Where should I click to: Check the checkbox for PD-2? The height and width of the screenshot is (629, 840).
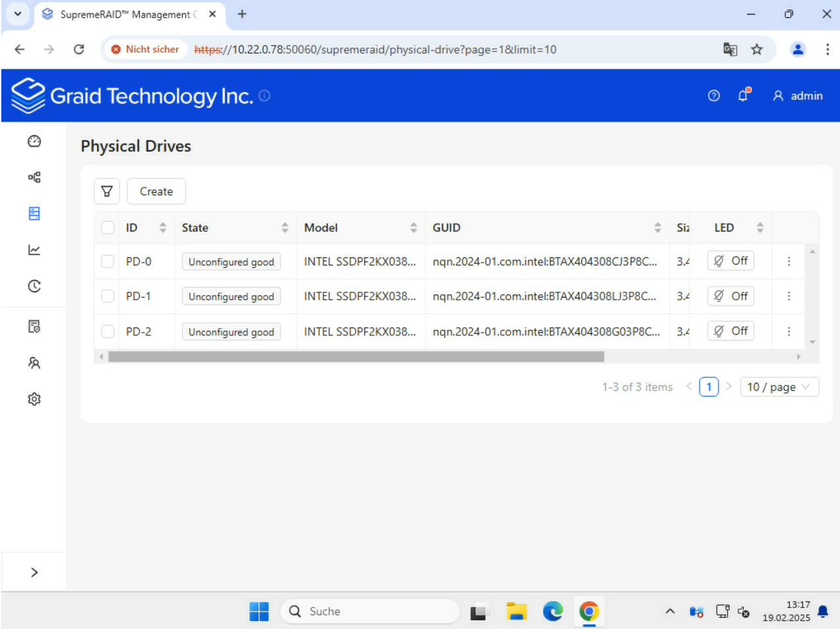pyautogui.click(x=108, y=331)
